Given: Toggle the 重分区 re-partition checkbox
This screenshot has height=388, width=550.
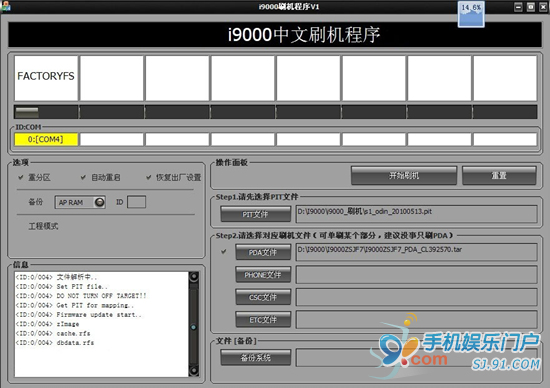Looking at the screenshot, I should click(21, 178).
